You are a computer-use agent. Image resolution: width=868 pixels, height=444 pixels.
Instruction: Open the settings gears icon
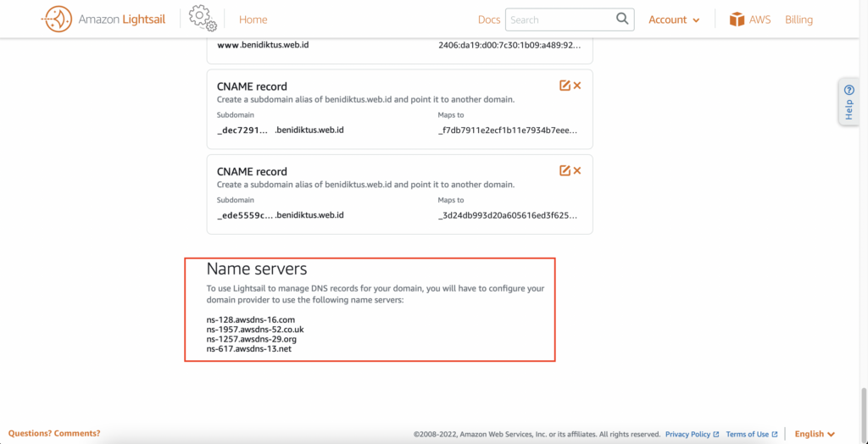tap(202, 19)
